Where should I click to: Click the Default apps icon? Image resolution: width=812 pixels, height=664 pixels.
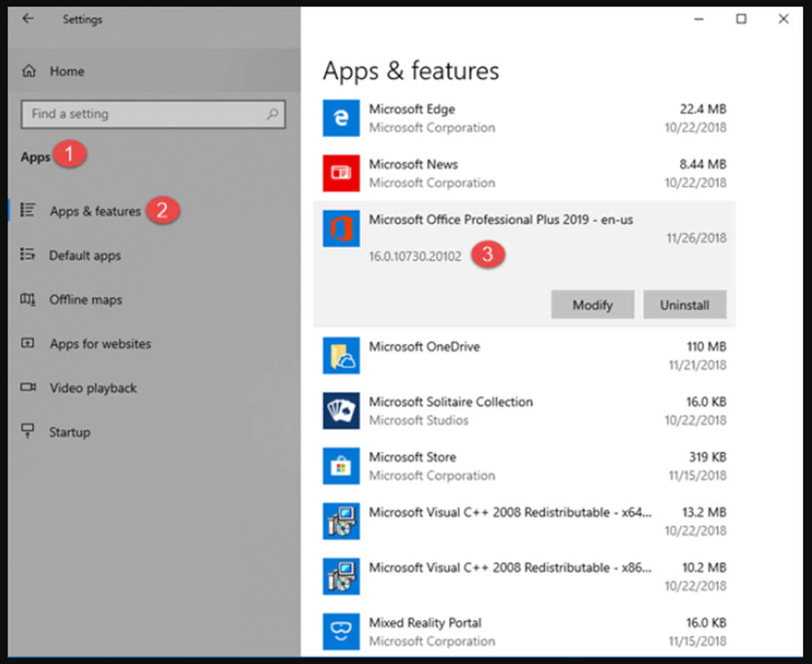pos(27,254)
